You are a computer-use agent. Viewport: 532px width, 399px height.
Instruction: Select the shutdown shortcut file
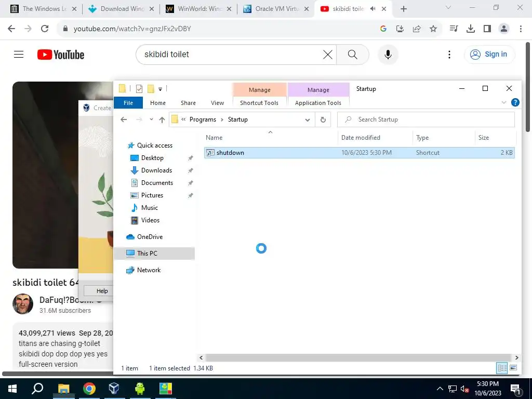point(360,153)
